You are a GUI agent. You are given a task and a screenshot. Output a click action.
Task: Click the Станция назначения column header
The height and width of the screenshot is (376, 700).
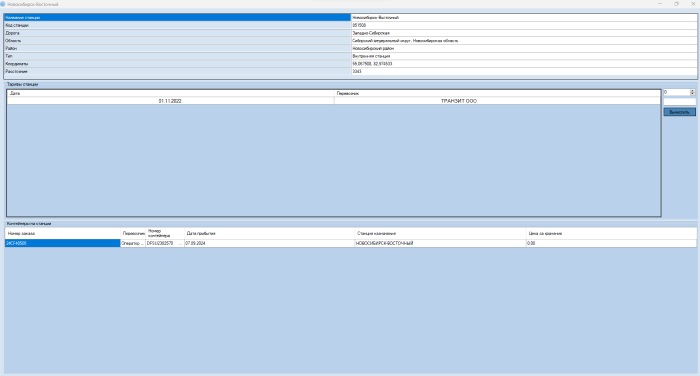click(x=441, y=234)
